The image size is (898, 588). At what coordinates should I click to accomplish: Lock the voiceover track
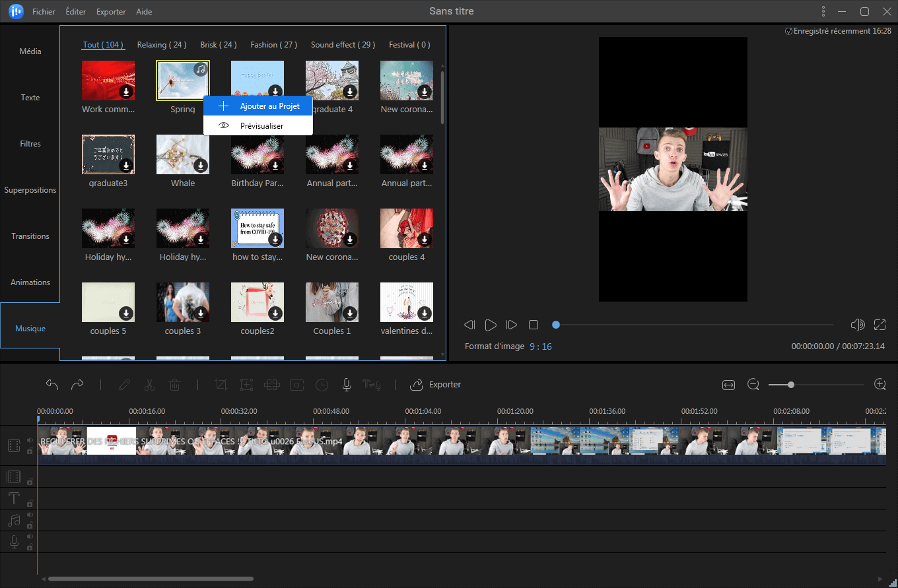30,548
